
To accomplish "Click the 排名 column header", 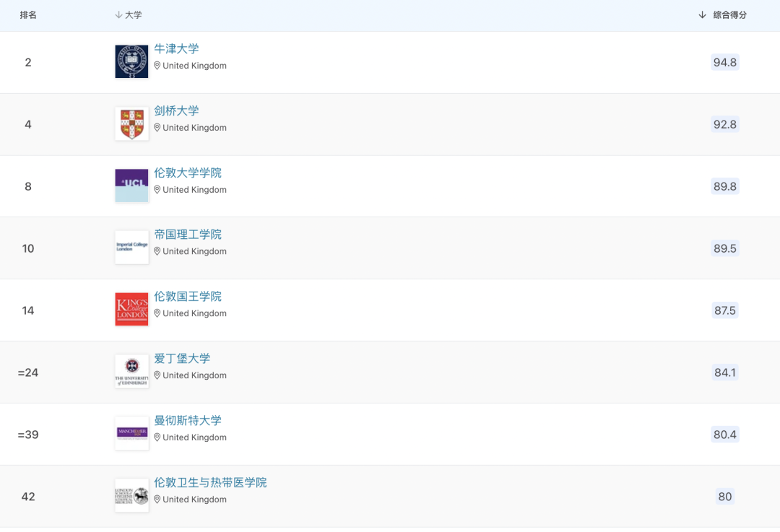I will pos(28,15).
